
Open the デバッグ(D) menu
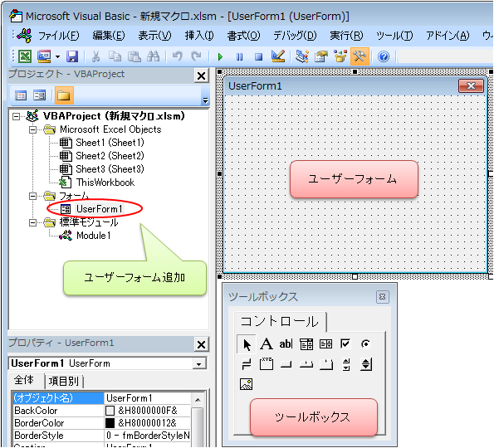point(295,36)
